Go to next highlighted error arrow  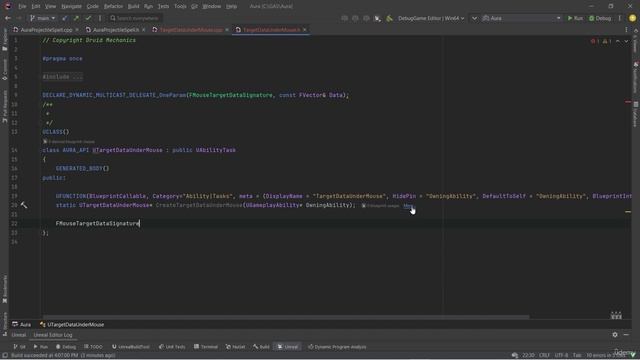626,41
